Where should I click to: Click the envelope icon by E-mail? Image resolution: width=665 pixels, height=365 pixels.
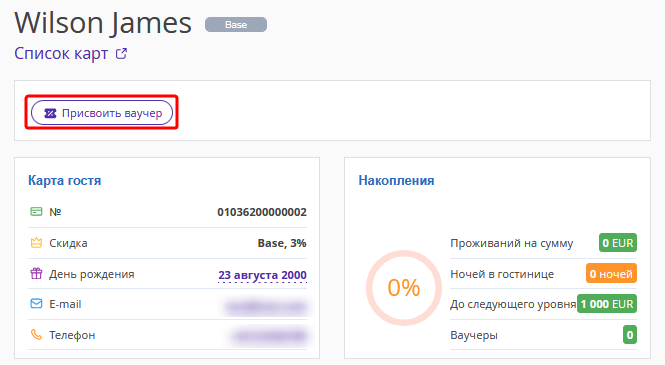(36, 304)
